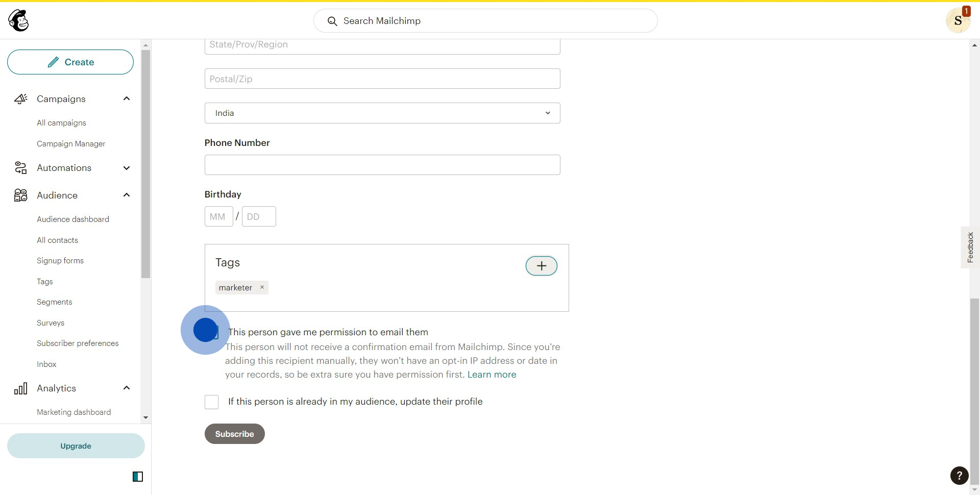Open the help question mark icon
The width and height of the screenshot is (980, 495).
(959, 476)
